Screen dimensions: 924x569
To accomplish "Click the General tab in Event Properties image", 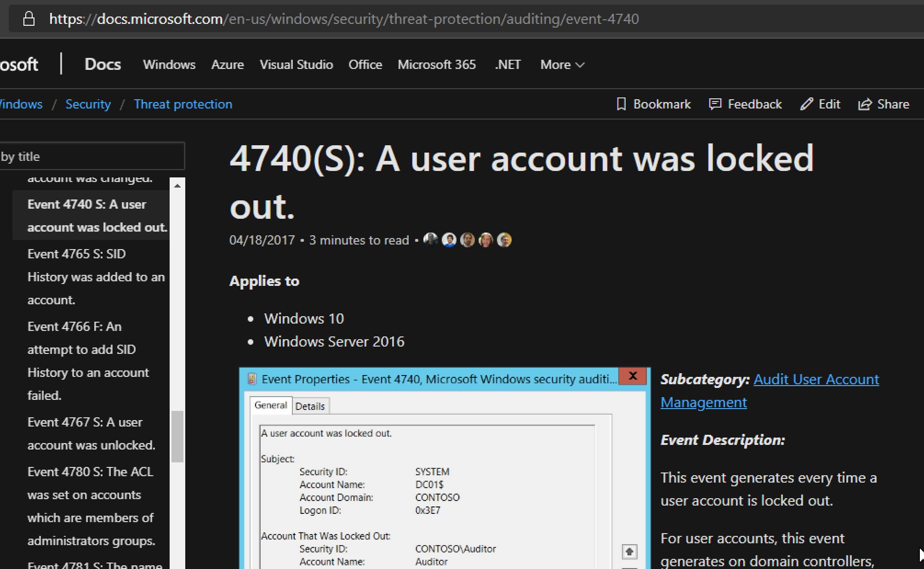I will pos(271,405).
